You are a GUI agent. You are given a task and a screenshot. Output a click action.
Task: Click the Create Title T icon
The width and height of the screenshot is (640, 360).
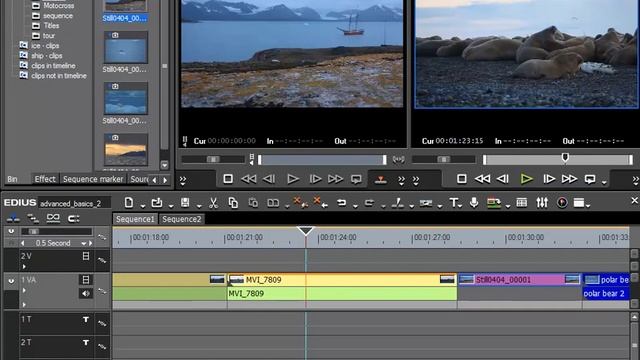[453, 202]
